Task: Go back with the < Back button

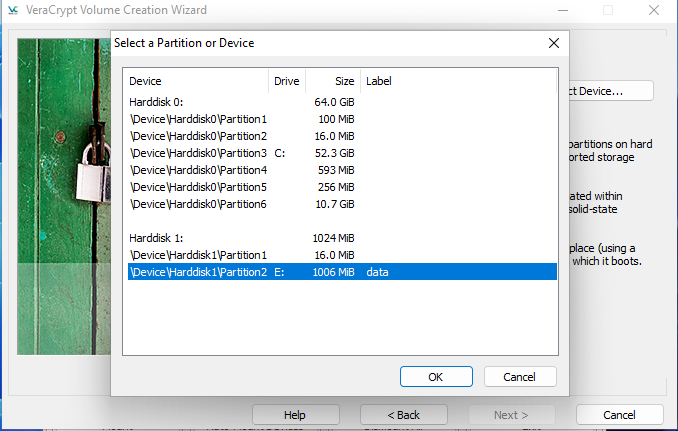Action: coord(403,415)
